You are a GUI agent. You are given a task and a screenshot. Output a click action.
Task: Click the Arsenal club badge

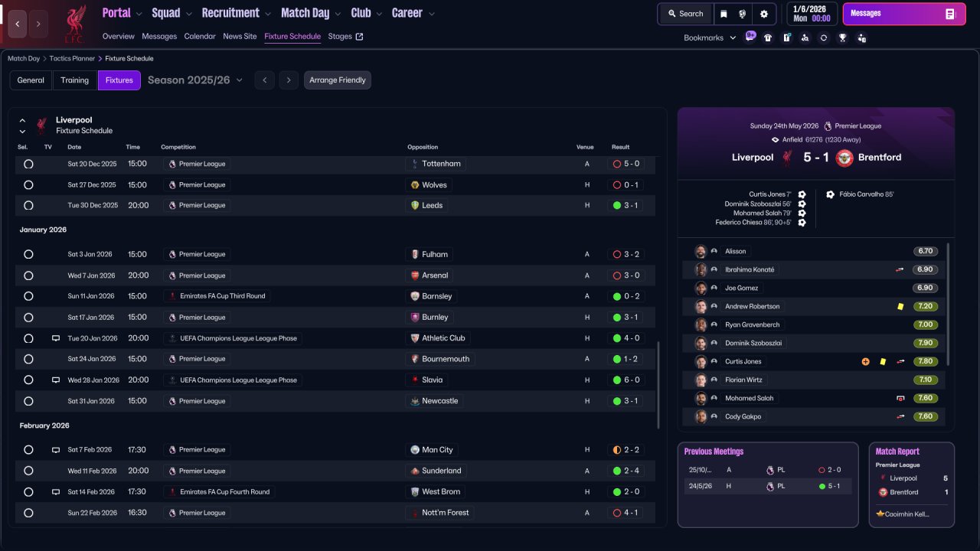point(415,275)
